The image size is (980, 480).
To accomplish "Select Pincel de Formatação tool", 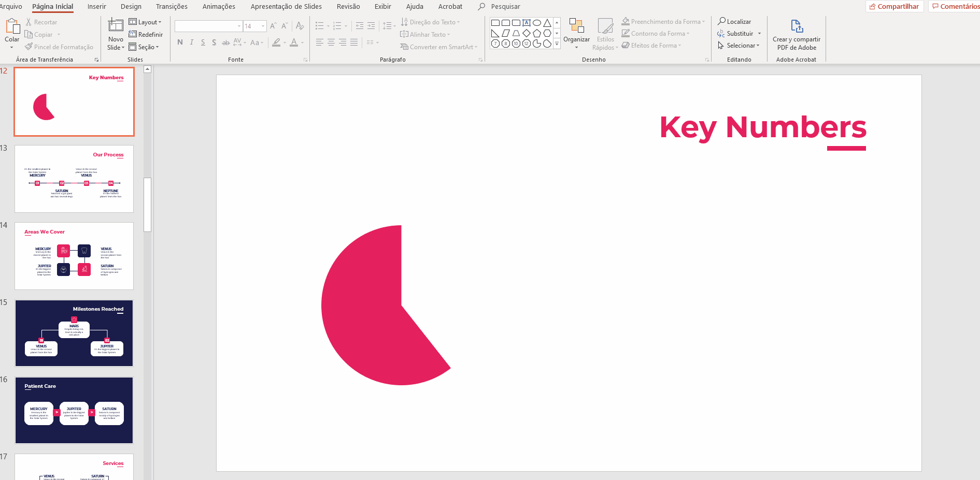I will (x=59, y=47).
